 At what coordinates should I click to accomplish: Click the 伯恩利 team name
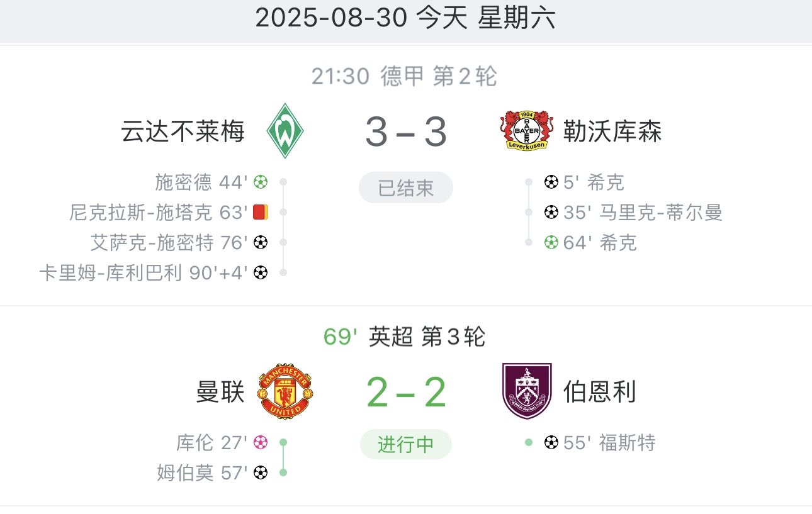pyautogui.click(x=599, y=392)
